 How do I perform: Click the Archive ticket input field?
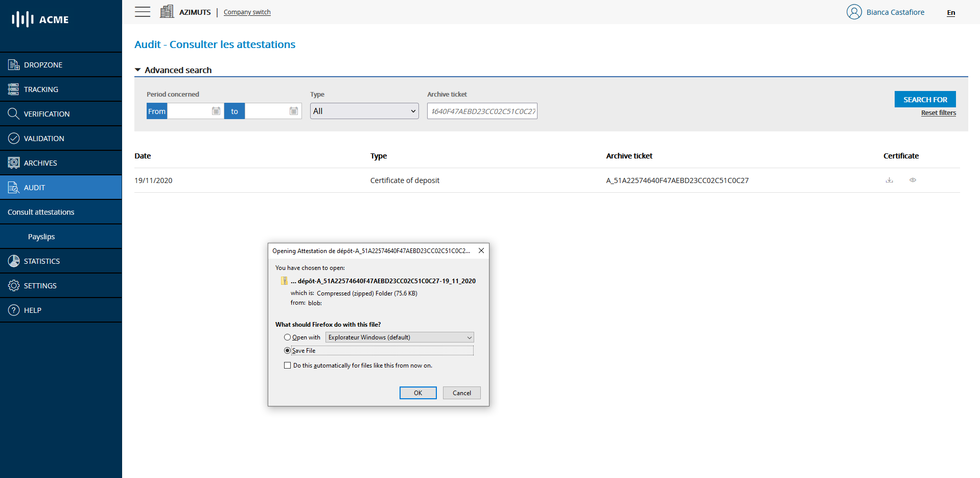click(482, 111)
